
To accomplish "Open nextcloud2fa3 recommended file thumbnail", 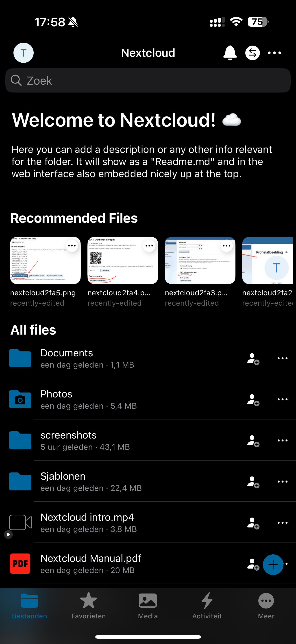I will click(200, 260).
